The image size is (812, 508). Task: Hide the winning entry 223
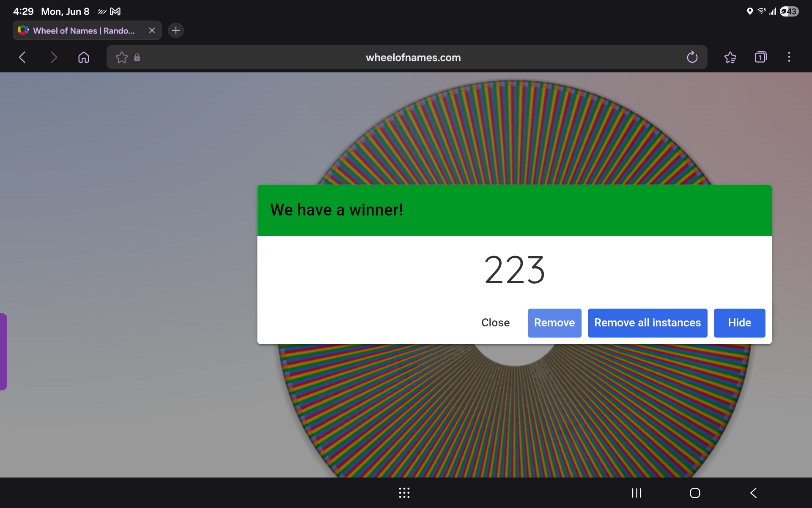tap(739, 323)
